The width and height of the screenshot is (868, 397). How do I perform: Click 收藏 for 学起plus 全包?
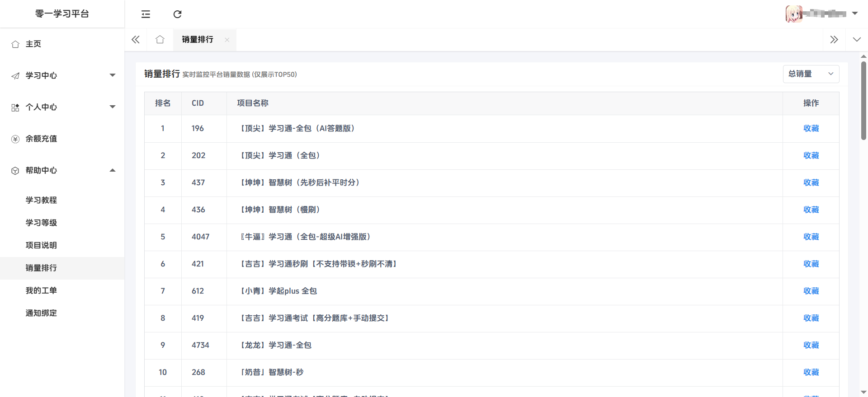point(811,291)
